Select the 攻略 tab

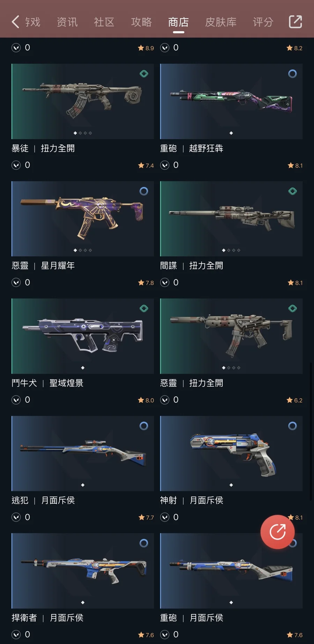coord(141,22)
